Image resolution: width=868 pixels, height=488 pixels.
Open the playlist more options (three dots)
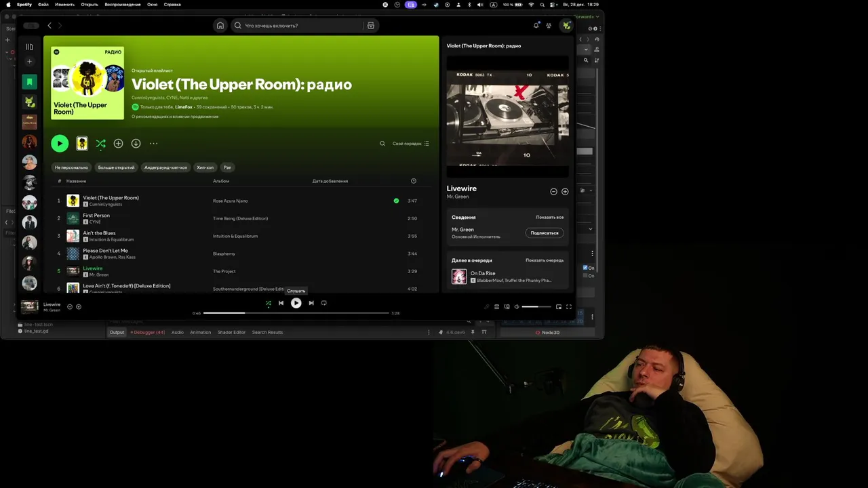click(x=153, y=144)
